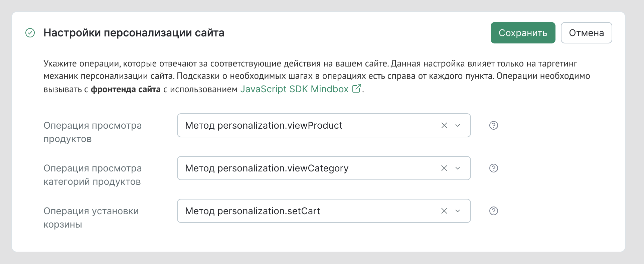The width and height of the screenshot is (644, 264).
Task: Expand the viewCategory dropdown arrow
Action: click(x=458, y=168)
